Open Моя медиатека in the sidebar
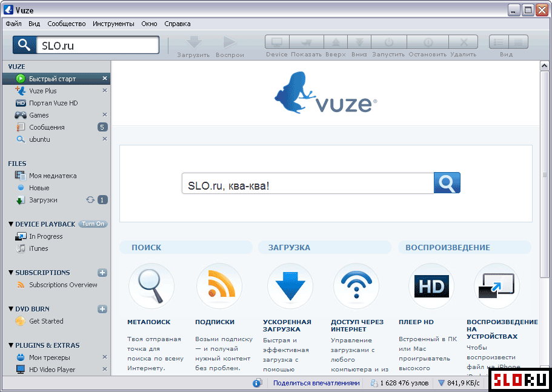The height and width of the screenshot is (392, 552). click(56, 176)
